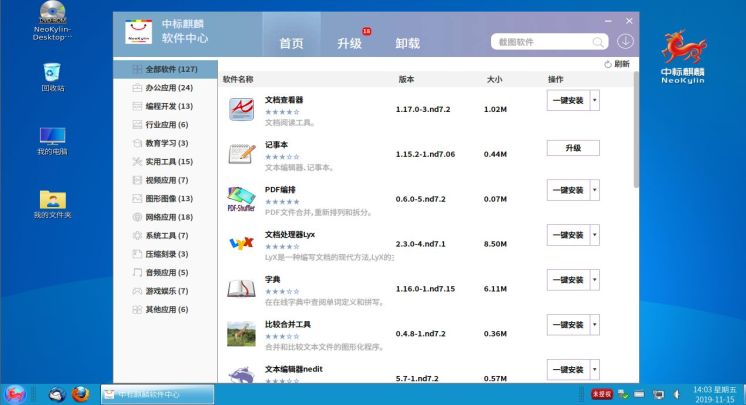Screen dimensions: 746x405
Task: Switch to the 卸载 tab
Action: tap(407, 43)
